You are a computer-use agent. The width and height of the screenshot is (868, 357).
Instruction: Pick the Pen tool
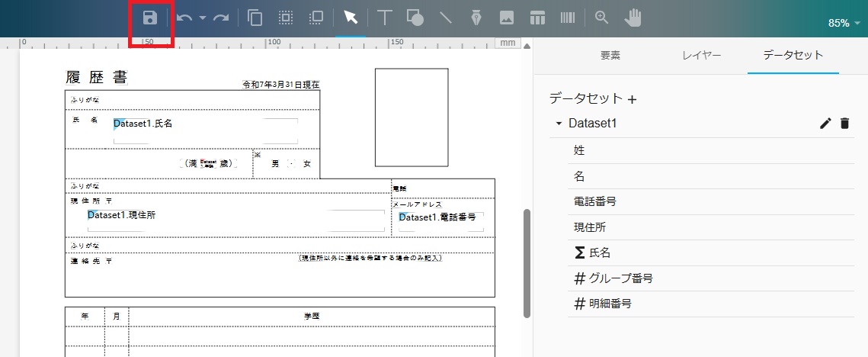(x=476, y=18)
